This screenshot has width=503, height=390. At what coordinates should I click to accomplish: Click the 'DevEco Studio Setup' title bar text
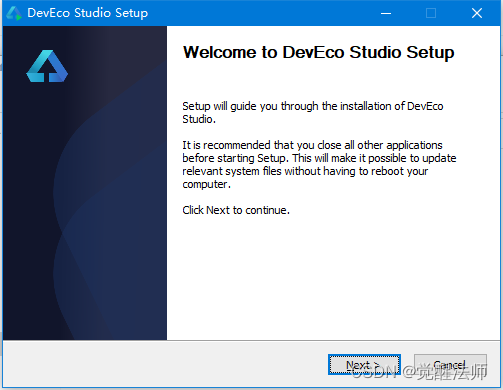(88, 13)
